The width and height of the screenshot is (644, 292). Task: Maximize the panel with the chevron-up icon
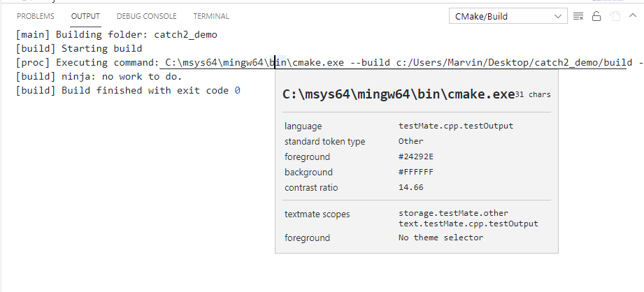click(x=633, y=15)
